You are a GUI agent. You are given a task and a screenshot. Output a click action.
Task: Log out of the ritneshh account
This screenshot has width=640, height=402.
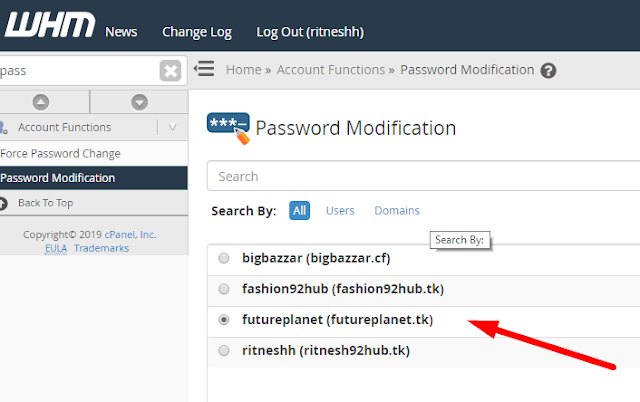coord(307,32)
